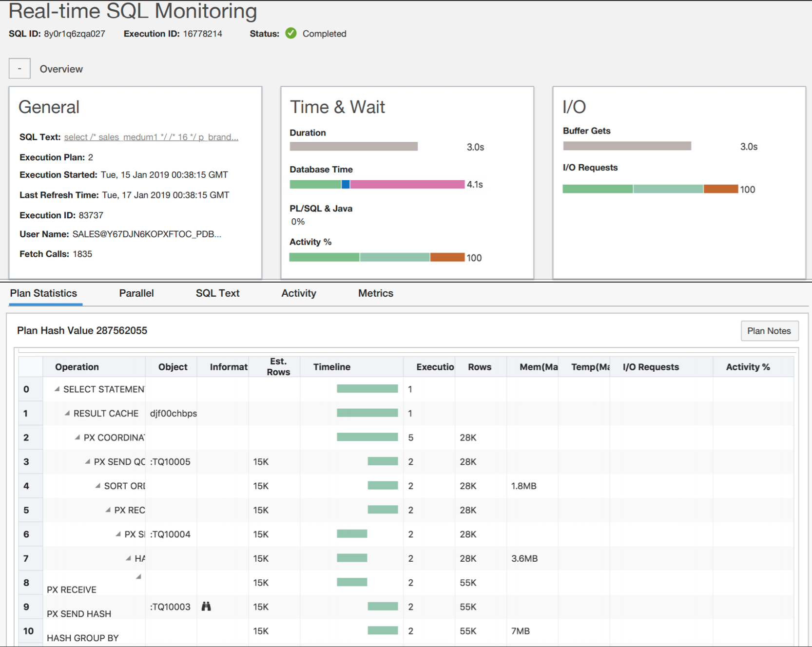
Task: Click the green Completed status icon
Action: click(291, 34)
